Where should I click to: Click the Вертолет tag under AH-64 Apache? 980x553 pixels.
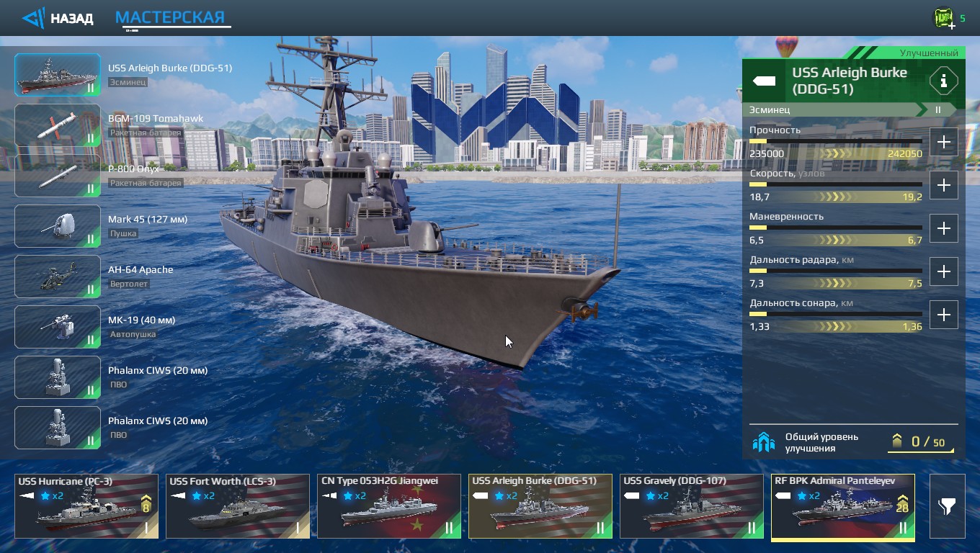(129, 284)
